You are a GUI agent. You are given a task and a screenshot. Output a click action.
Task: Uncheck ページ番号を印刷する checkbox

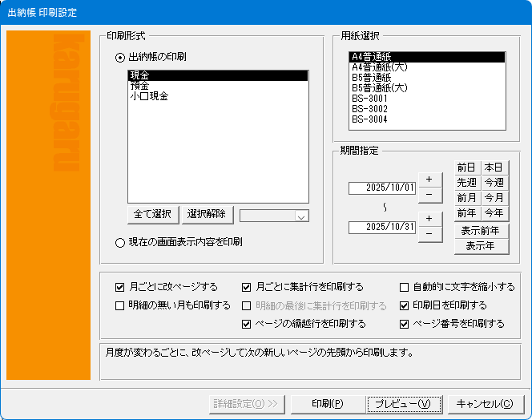pyautogui.click(x=405, y=324)
